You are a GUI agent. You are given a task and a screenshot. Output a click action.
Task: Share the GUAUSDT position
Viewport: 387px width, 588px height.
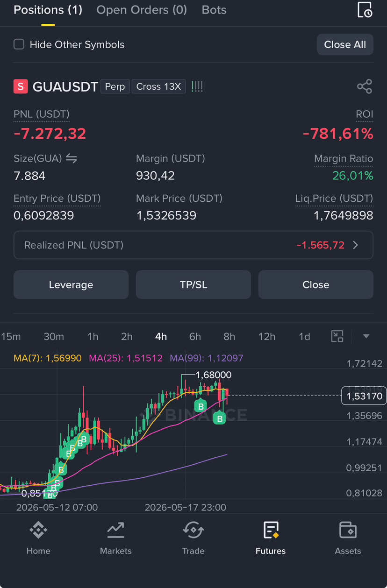365,86
